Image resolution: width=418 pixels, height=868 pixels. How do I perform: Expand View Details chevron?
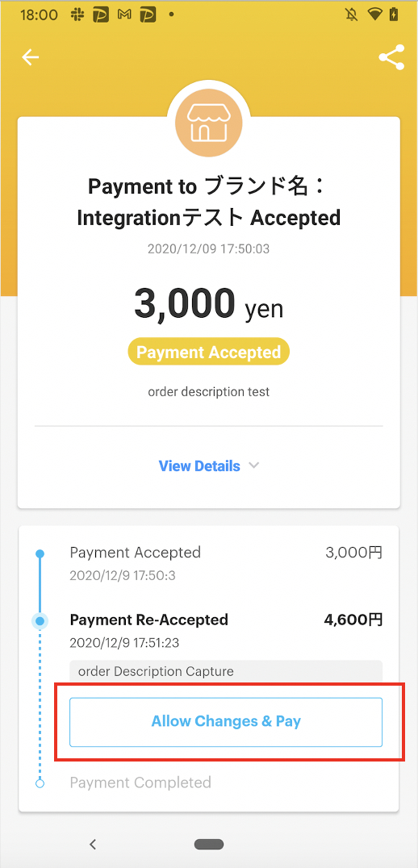[253, 465]
